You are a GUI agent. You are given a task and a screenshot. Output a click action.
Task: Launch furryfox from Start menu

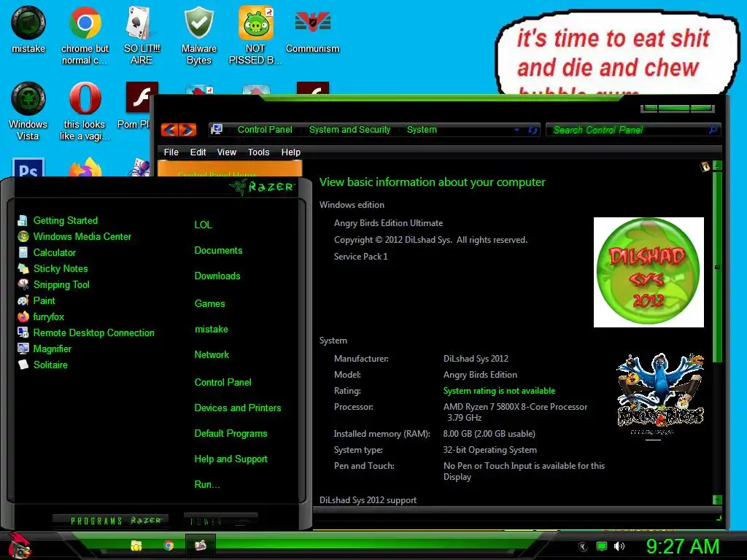click(41, 317)
